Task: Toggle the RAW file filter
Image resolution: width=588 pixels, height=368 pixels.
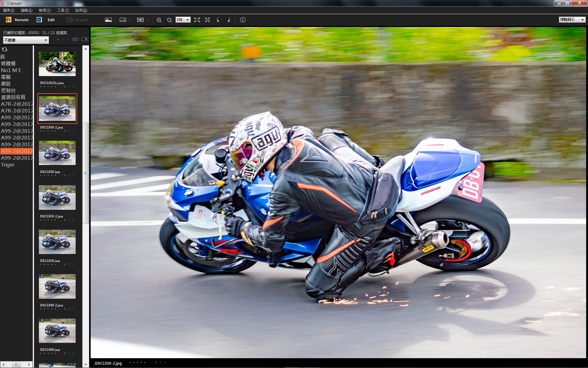Action: click(75, 39)
